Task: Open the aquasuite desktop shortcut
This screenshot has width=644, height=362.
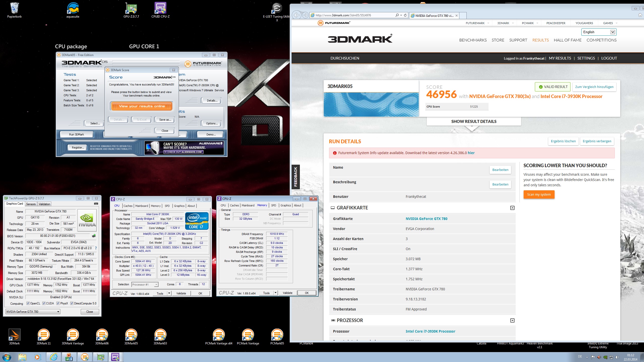Action: click(x=73, y=10)
